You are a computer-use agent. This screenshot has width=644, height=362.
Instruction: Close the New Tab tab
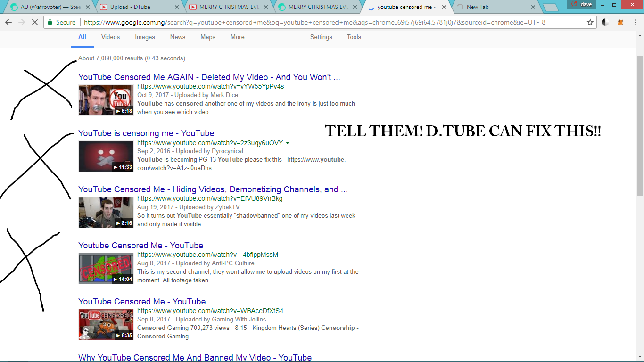[x=533, y=7]
